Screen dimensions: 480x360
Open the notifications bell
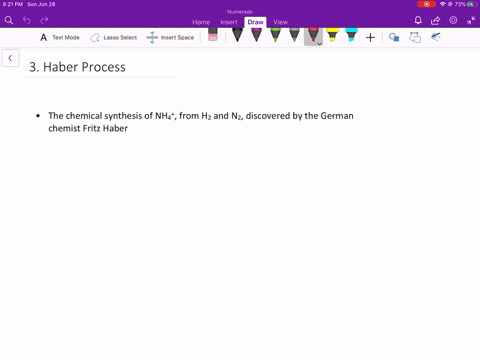pyautogui.click(x=418, y=20)
